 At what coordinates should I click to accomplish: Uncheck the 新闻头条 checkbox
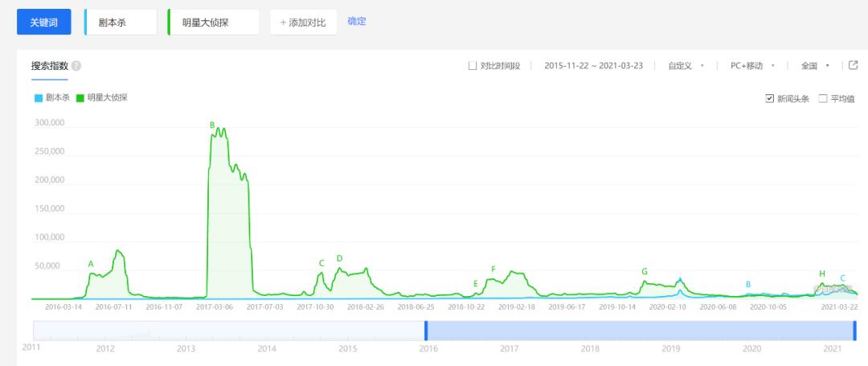tap(770, 98)
